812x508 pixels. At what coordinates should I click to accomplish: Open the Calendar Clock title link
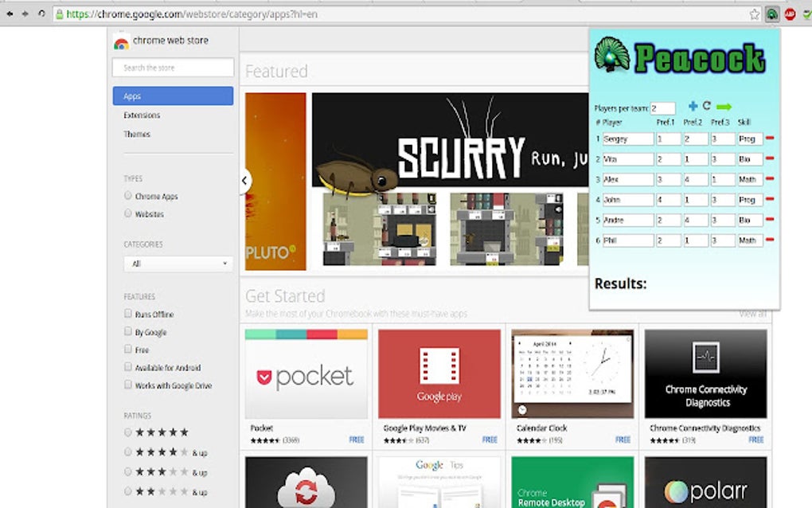click(541, 428)
